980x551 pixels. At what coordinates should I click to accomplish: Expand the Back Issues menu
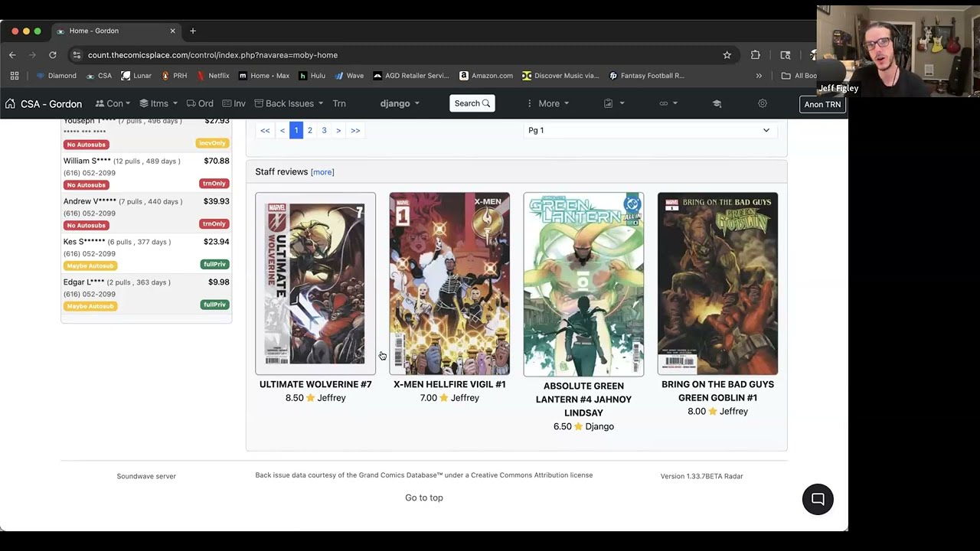click(289, 103)
